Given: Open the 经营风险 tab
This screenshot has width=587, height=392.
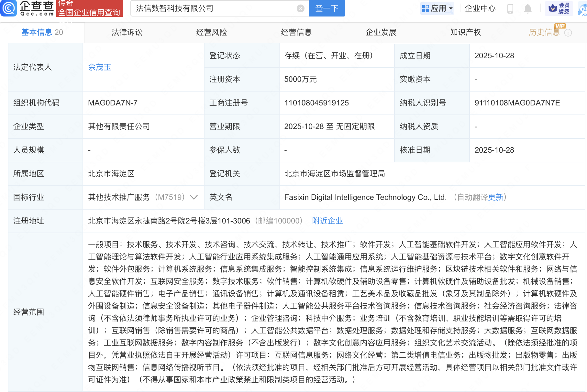Looking at the screenshot, I should pyautogui.click(x=212, y=32).
